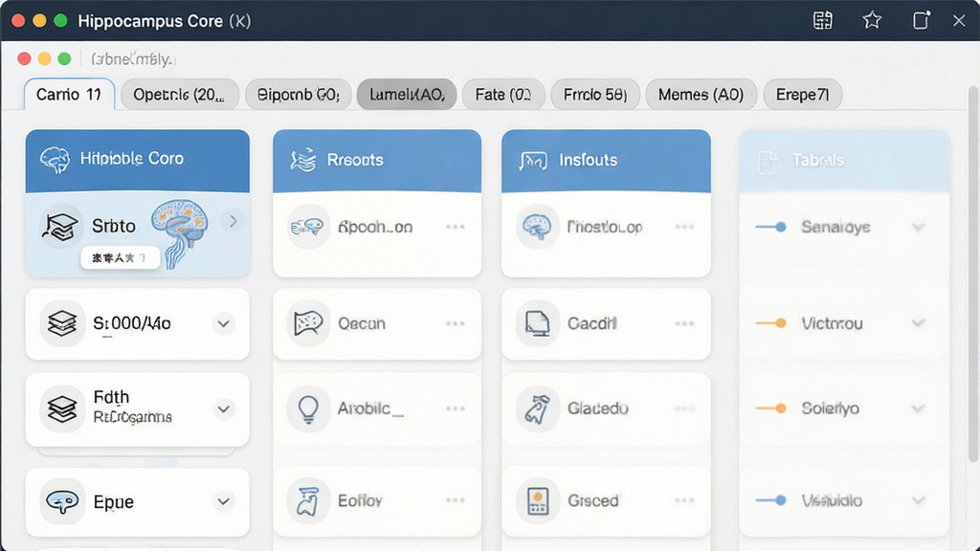
Task: Expand the Fdth dropdown chevron
Action: (x=223, y=408)
